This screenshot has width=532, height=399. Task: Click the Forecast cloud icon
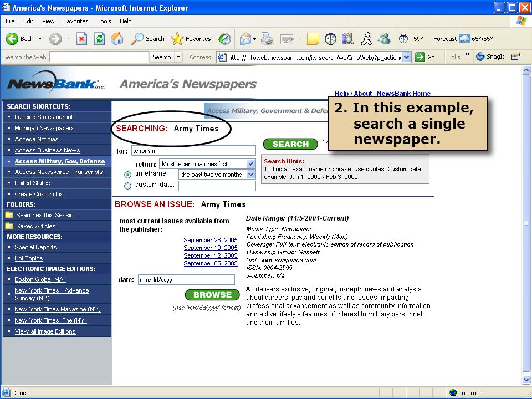[464, 39]
